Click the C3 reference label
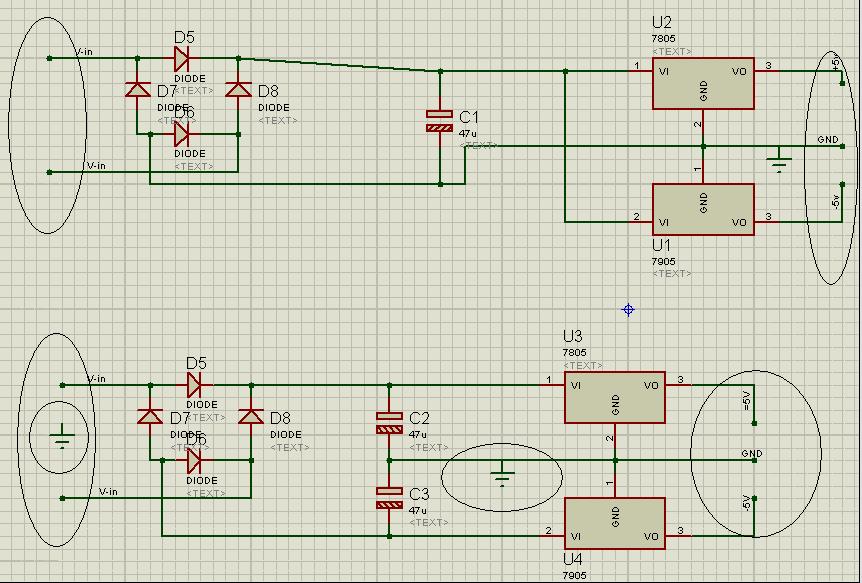 tap(419, 494)
